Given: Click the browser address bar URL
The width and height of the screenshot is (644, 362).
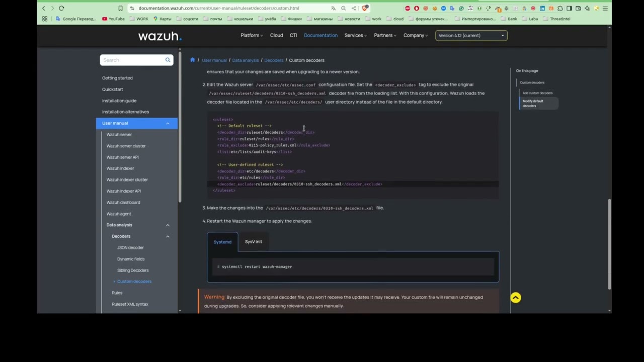Looking at the screenshot, I should [218, 8].
